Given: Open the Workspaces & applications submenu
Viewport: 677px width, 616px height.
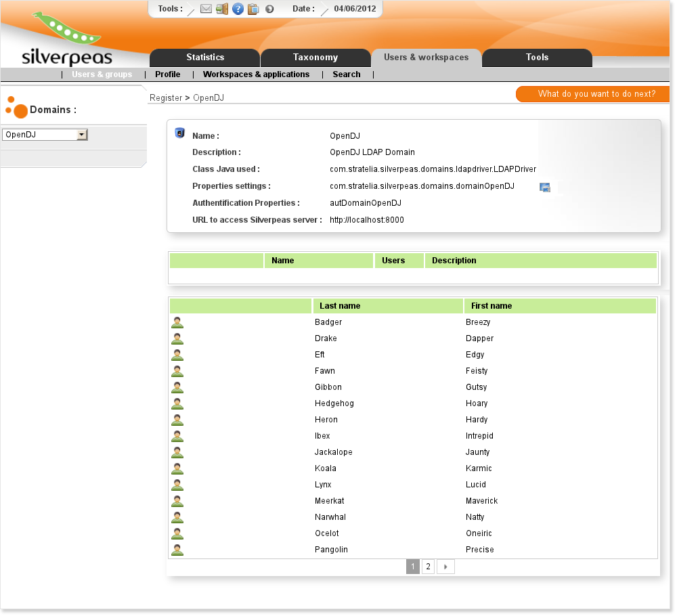Looking at the screenshot, I should pos(256,74).
